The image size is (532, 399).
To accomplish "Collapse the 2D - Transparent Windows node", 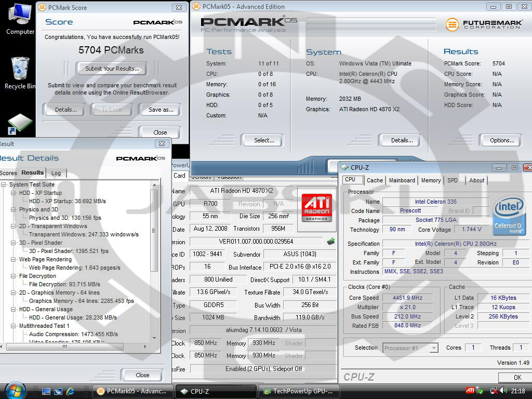I will click(14, 226).
